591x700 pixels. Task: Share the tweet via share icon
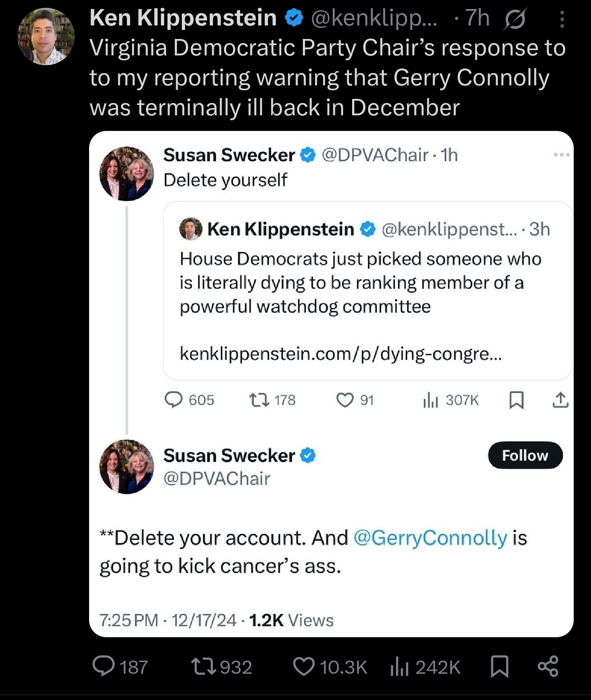click(548, 666)
